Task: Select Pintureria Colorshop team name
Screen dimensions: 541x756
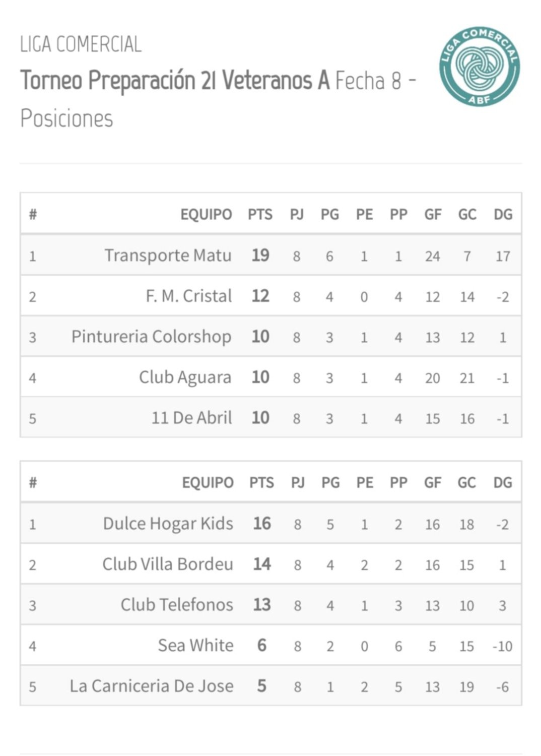Action: click(151, 337)
